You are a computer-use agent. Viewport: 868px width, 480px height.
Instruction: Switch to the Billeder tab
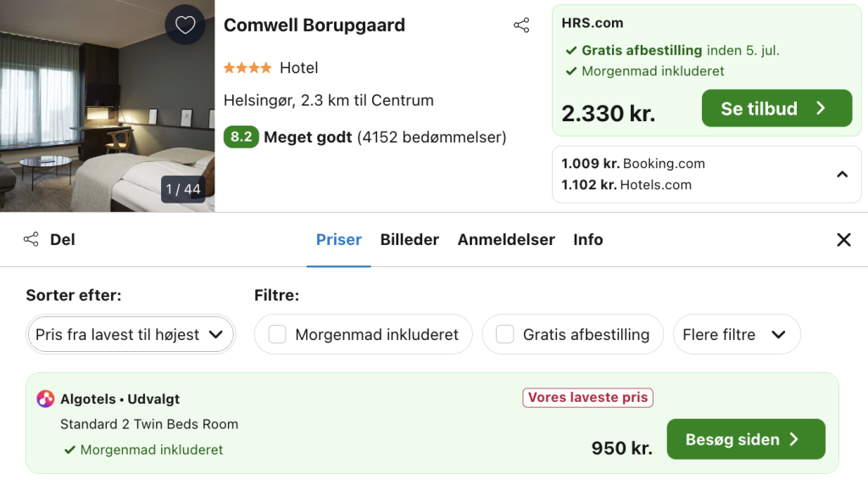point(409,240)
